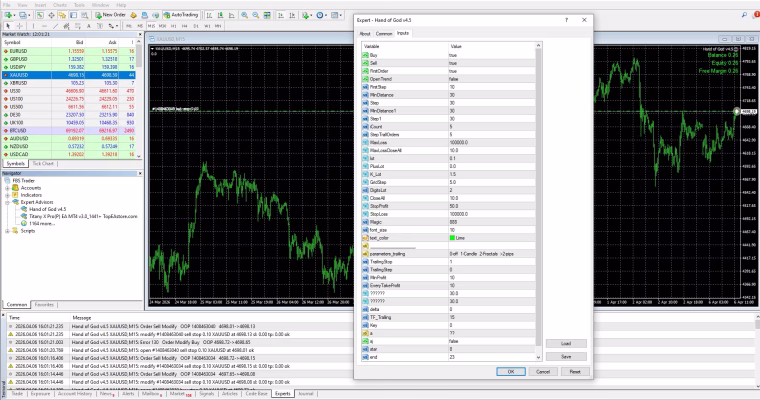Toggle the Market Watch window icon
This screenshot has height=400, width=760.
(40, 15)
